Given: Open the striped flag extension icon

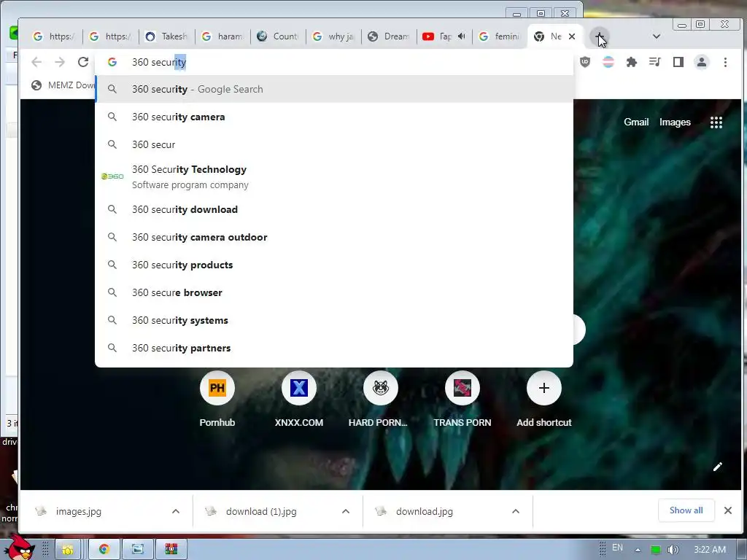Looking at the screenshot, I should [x=608, y=62].
